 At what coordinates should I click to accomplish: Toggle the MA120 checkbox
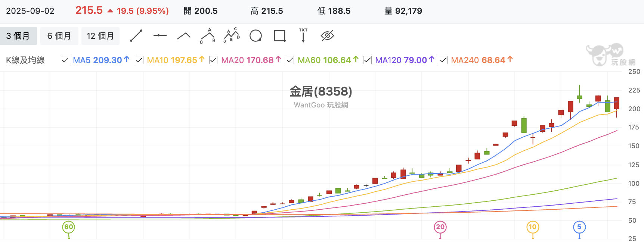click(x=367, y=60)
